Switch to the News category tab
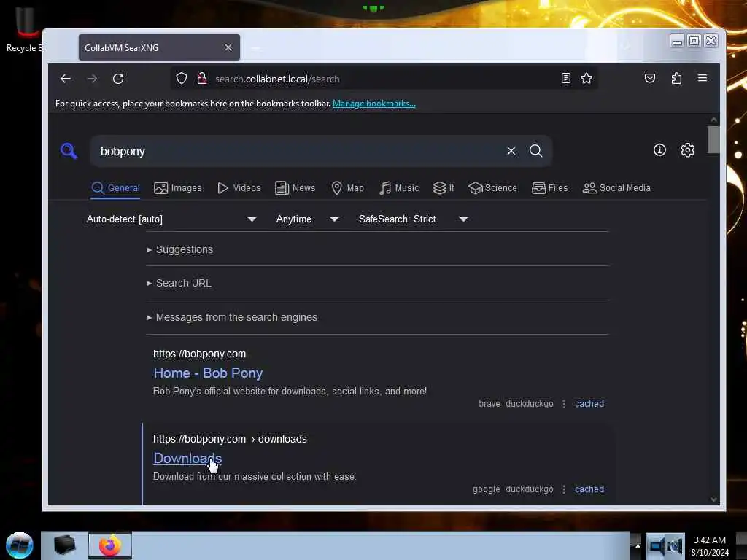 point(295,188)
